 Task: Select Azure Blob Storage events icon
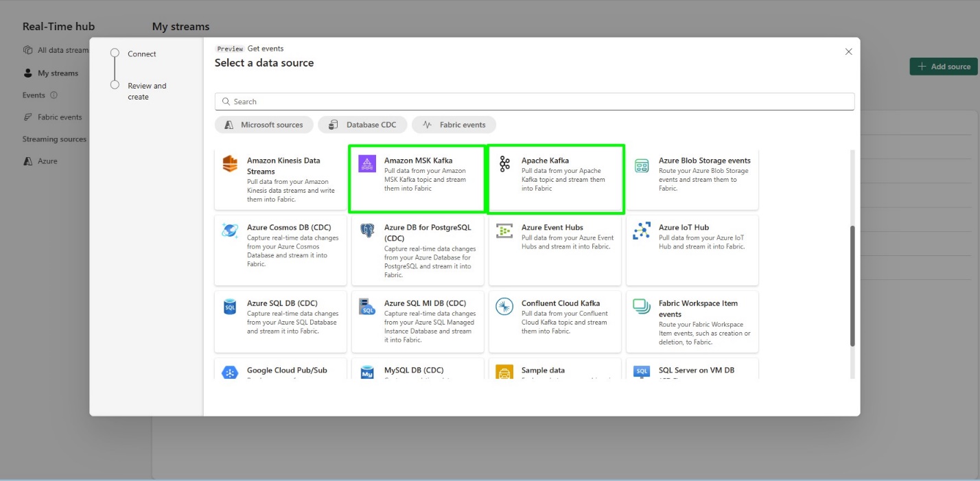tap(642, 165)
